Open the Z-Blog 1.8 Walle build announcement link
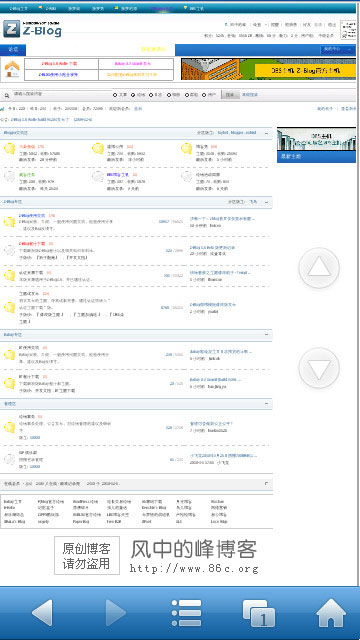The height and width of the screenshot is (640, 360). tap(31, 120)
